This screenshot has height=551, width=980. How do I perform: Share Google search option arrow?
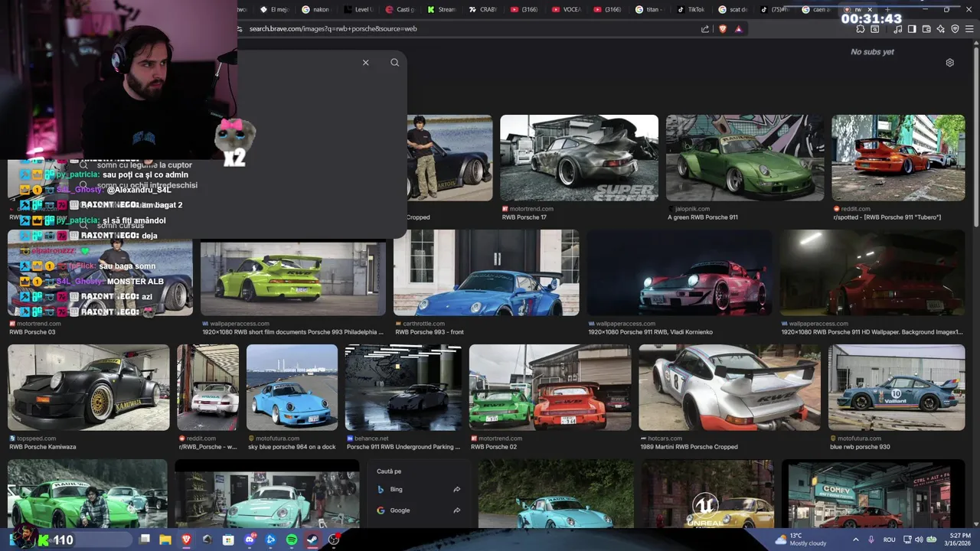coord(456,510)
